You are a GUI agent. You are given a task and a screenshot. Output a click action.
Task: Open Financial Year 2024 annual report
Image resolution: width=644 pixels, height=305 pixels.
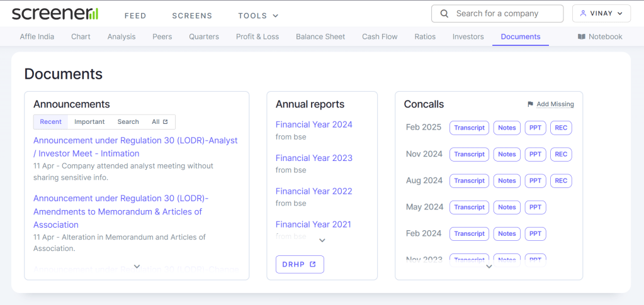click(314, 125)
